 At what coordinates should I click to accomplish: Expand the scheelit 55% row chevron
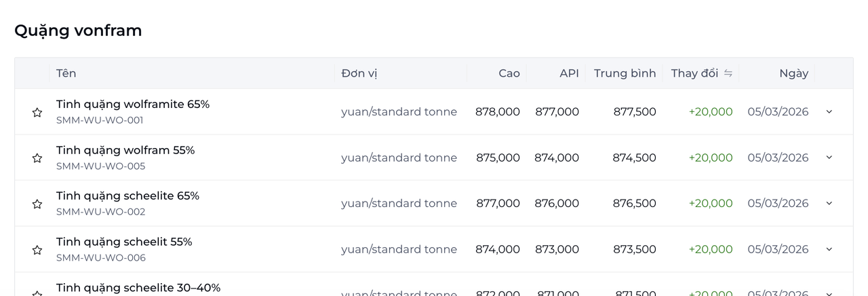(829, 249)
